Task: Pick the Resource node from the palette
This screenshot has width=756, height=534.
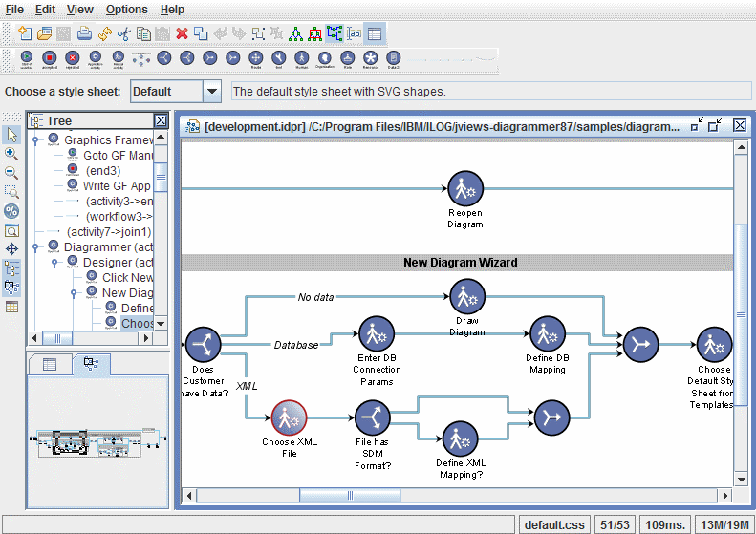Action: coord(370,58)
